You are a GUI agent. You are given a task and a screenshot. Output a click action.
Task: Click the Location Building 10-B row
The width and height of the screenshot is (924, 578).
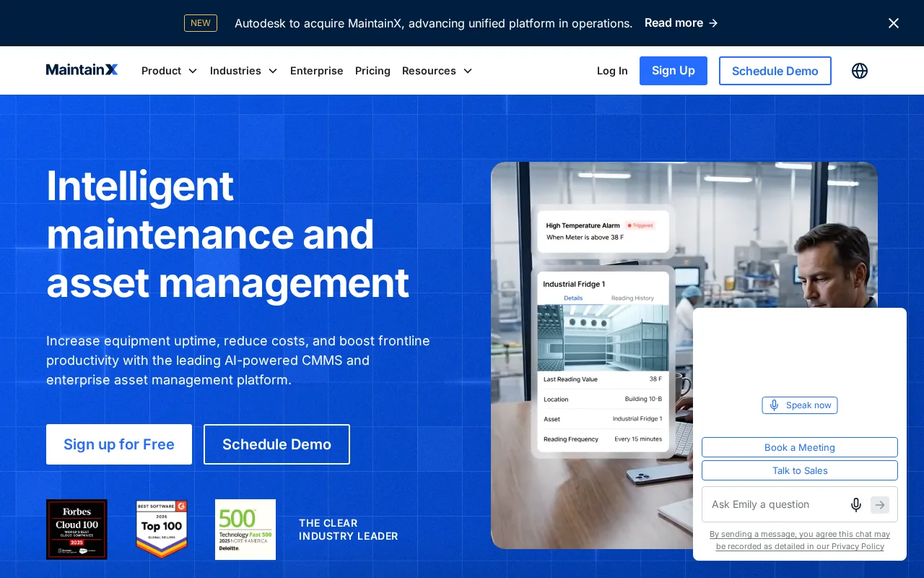click(x=603, y=399)
